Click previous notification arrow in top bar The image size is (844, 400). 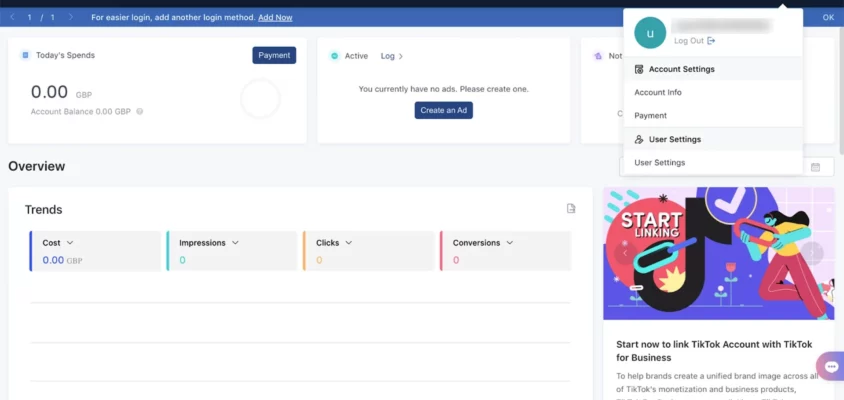[12, 17]
